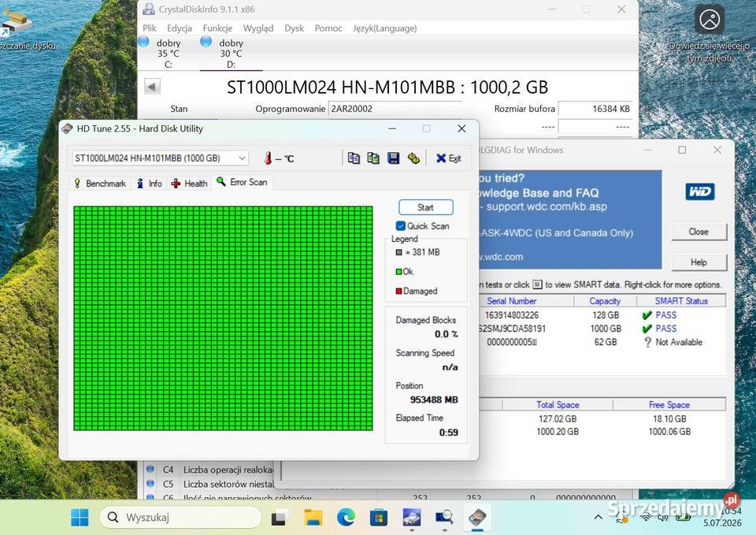Open the drive selection dropdown in HD Tune
The width and height of the screenshot is (756, 535).
[x=161, y=158]
